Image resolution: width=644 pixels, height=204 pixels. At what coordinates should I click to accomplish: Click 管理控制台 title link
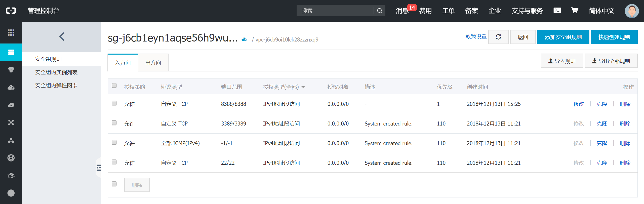click(43, 11)
